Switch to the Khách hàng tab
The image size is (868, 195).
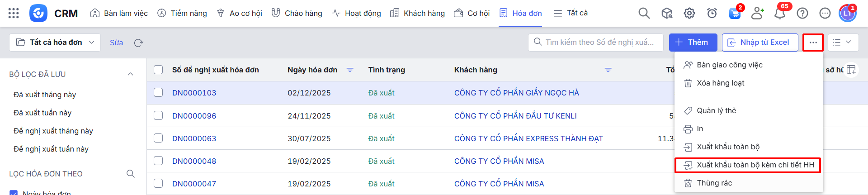(417, 13)
